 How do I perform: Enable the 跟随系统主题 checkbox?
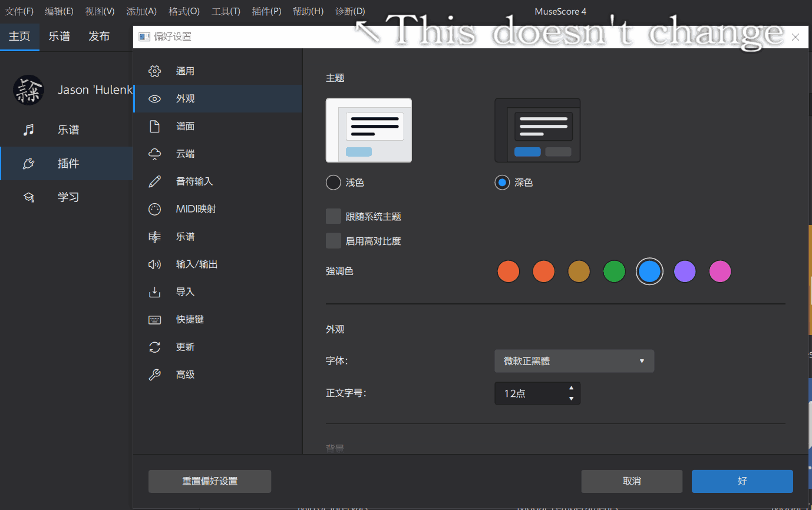click(x=334, y=216)
